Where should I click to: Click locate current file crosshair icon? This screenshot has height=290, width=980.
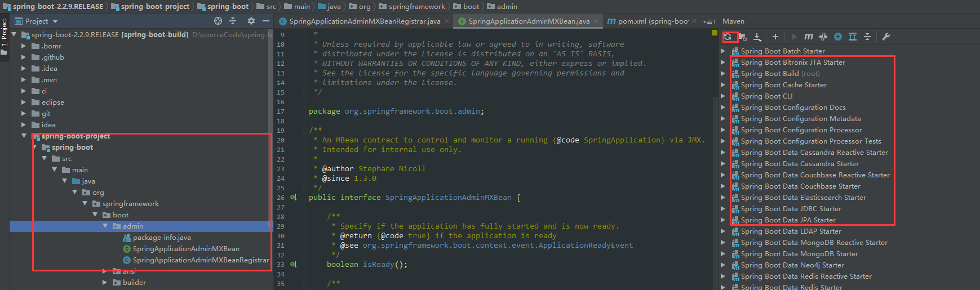[x=218, y=21]
